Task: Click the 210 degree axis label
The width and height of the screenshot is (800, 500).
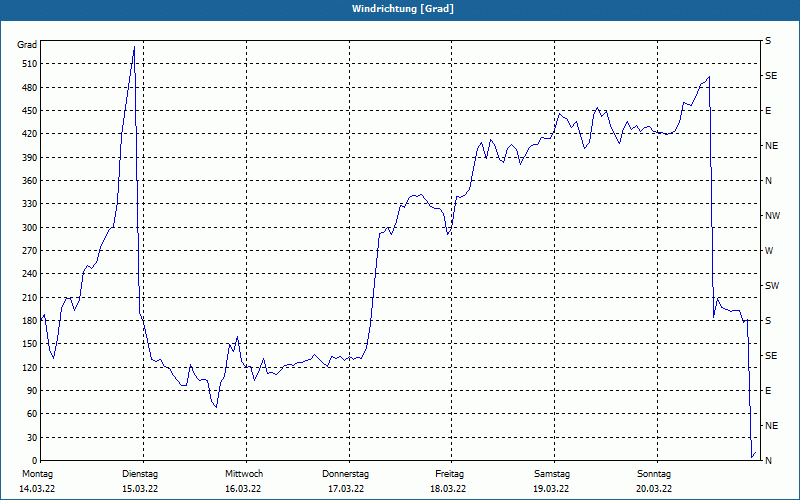Action: pos(30,297)
